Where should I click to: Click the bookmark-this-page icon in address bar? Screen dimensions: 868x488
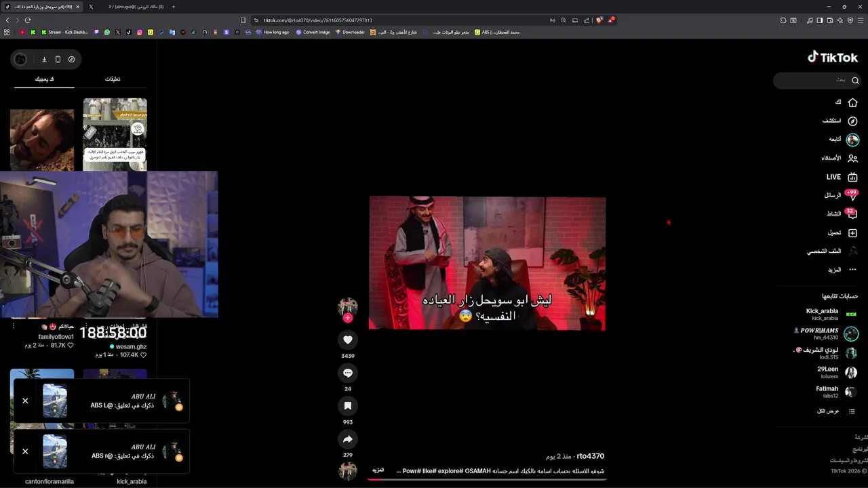tap(243, 20)
